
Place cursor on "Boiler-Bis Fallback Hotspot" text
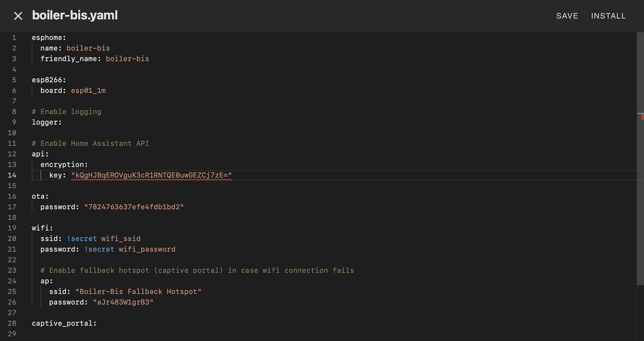tap(138, 291)
